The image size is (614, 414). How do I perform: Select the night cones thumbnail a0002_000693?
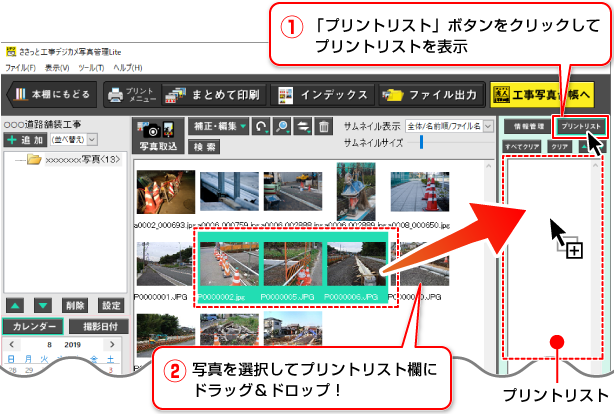point(166,192)
